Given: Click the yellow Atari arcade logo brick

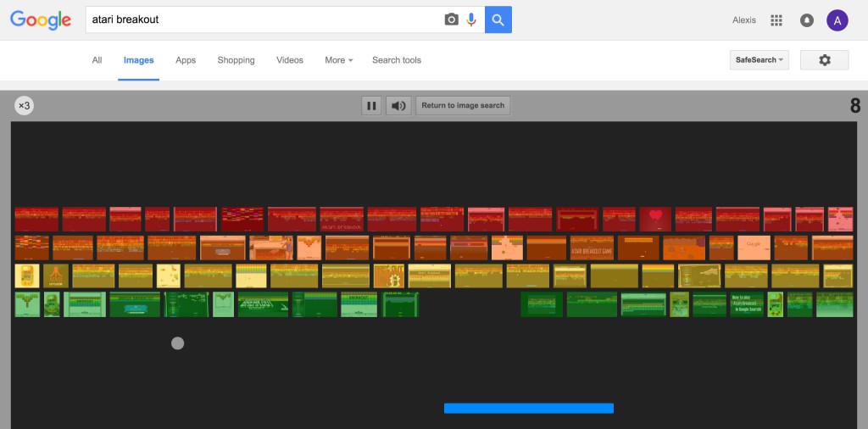Looking at the screenshot, I should [x=56, y=276].
